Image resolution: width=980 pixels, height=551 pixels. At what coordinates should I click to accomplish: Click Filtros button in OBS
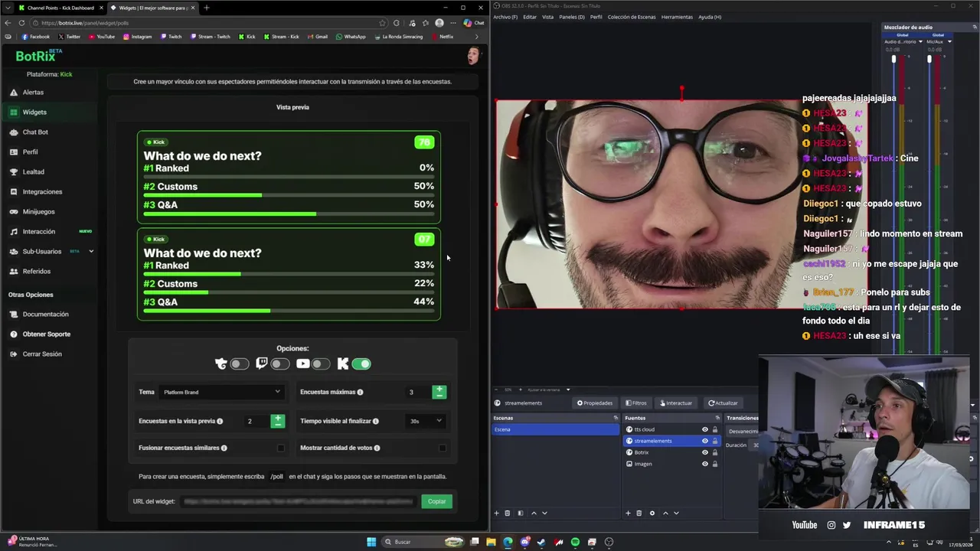pos(636,403)
